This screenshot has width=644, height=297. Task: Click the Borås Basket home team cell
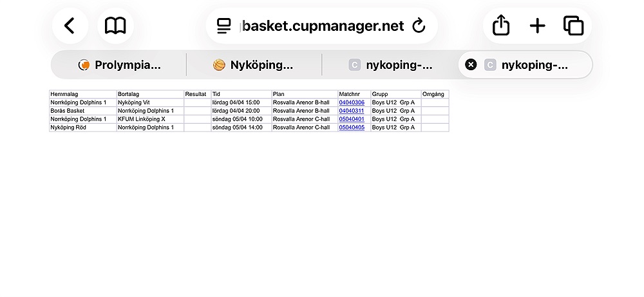click(67, 111)
